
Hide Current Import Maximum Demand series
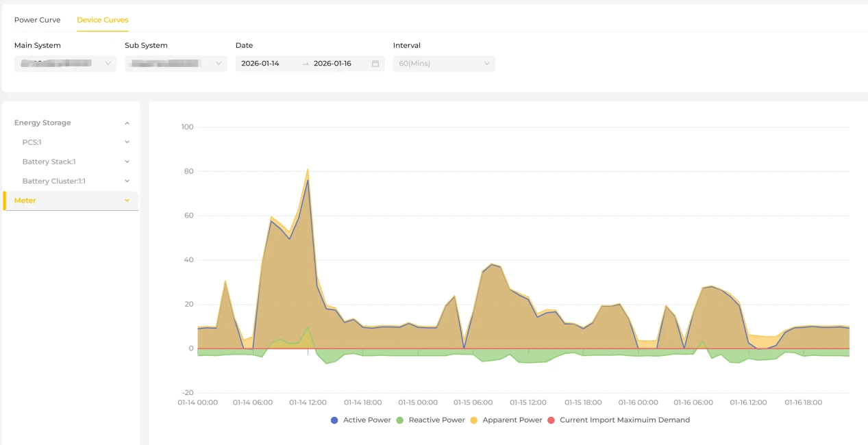point(619,420)
